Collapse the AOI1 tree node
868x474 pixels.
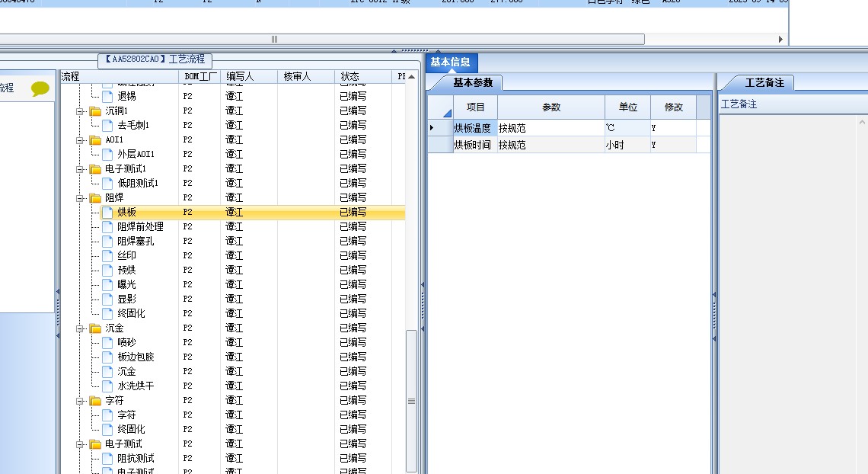pyautogui.click(x=80, y=140)
